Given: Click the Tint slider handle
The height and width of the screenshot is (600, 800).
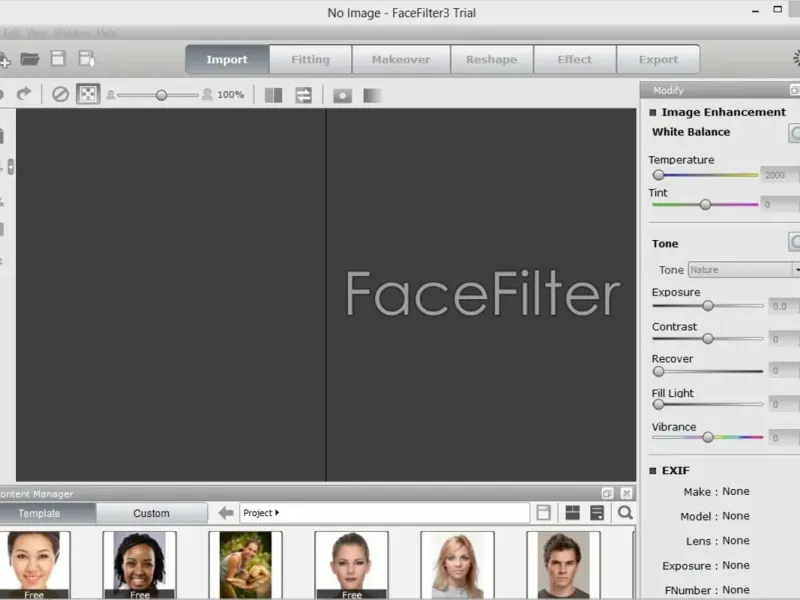Looking at the screenshot, I should click(x=705, y=205).
